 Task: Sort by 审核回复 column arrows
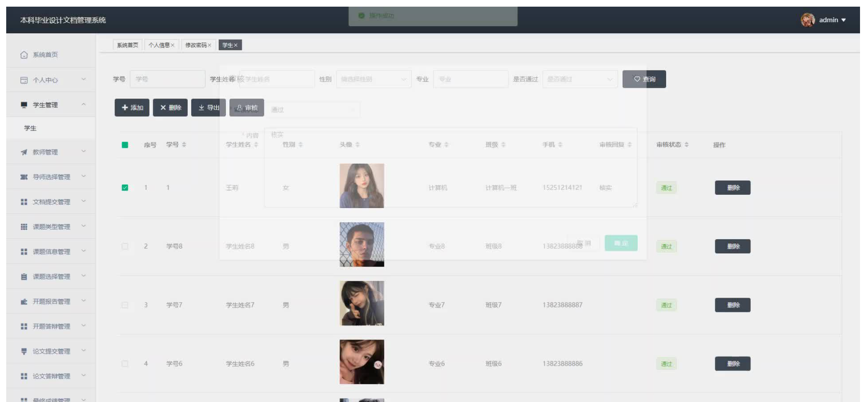click(x=629, y=145)
